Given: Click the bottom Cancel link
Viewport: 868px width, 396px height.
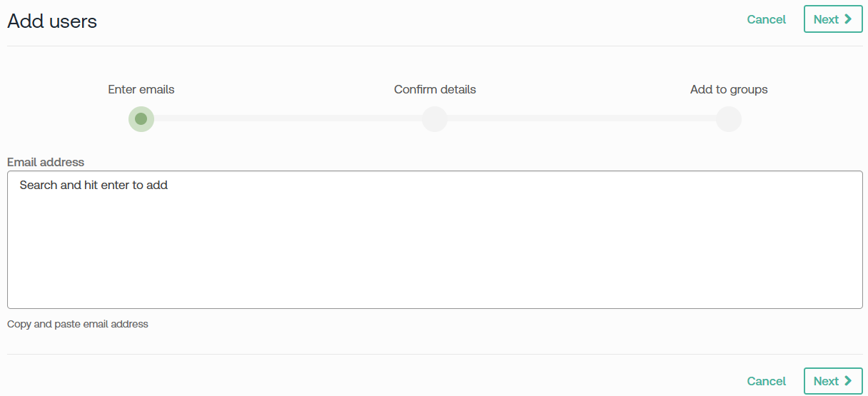Looking at the screenshot, I should click(766, 381).
